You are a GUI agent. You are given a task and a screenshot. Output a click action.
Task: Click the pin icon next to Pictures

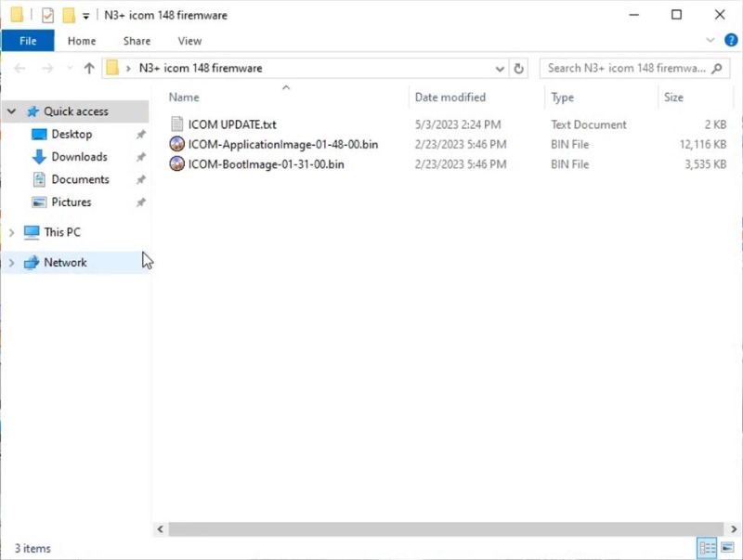(141, 202)
